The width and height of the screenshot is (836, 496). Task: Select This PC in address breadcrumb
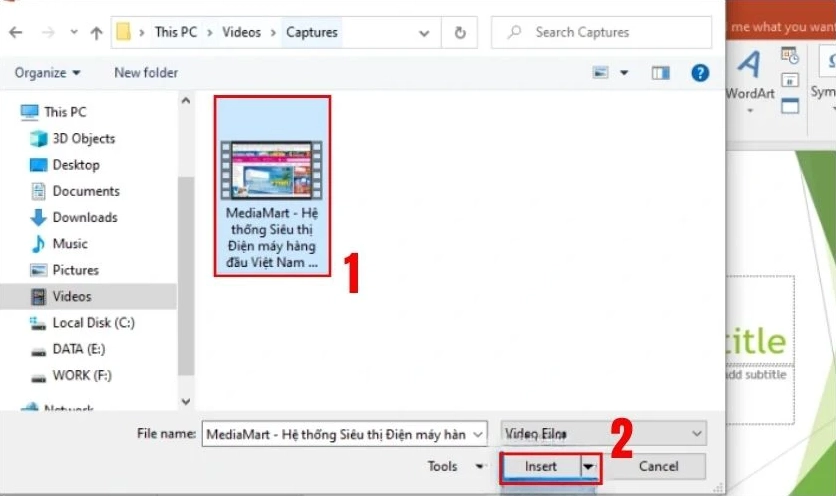[176, 33]
